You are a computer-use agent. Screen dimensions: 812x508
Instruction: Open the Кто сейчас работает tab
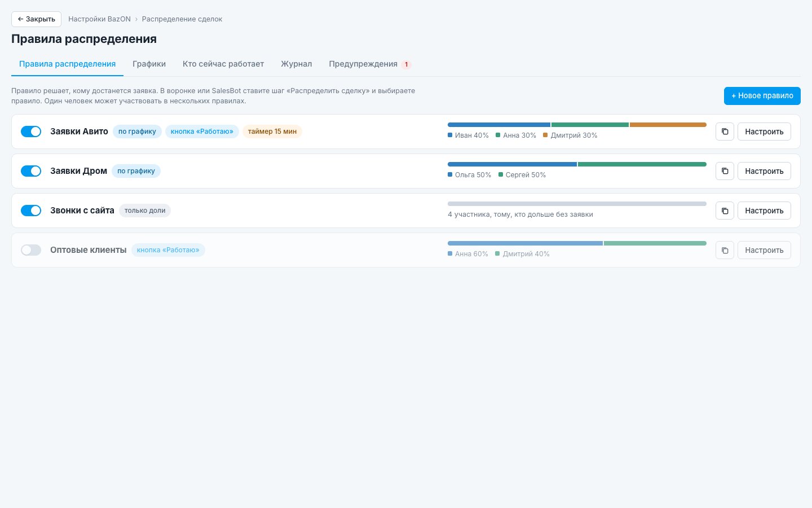223,64
